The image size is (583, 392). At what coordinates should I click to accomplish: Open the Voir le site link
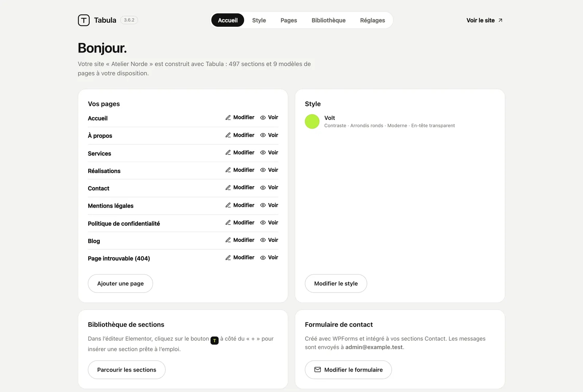[485, 20]
